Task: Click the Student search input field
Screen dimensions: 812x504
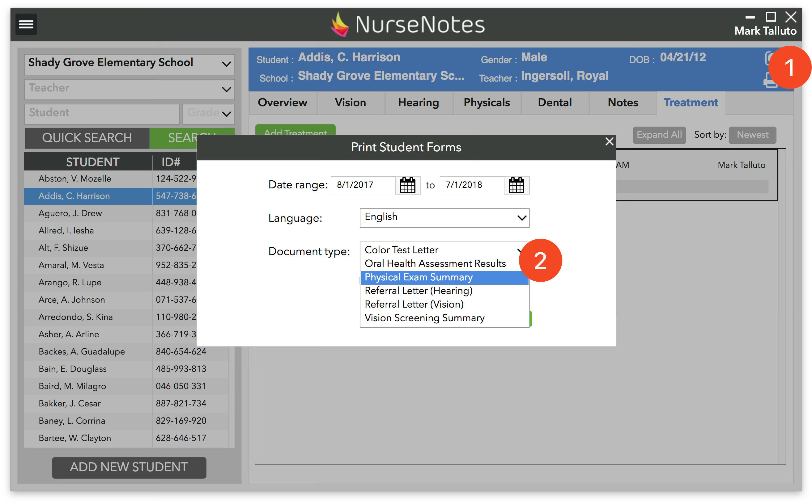Action: 102,113
